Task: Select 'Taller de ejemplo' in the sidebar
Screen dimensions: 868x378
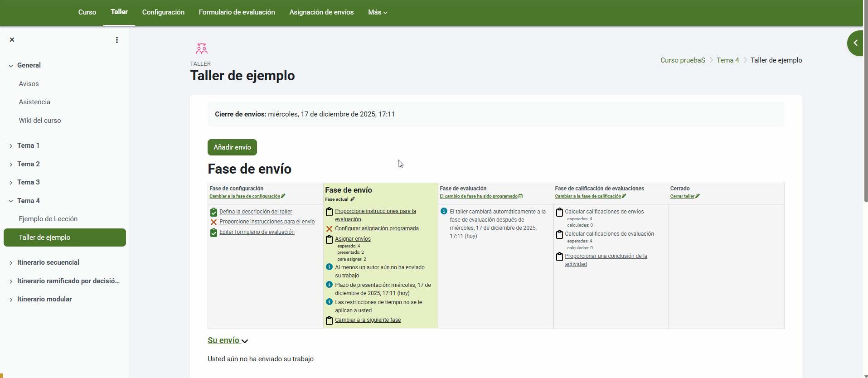Action: coord(65,237)
